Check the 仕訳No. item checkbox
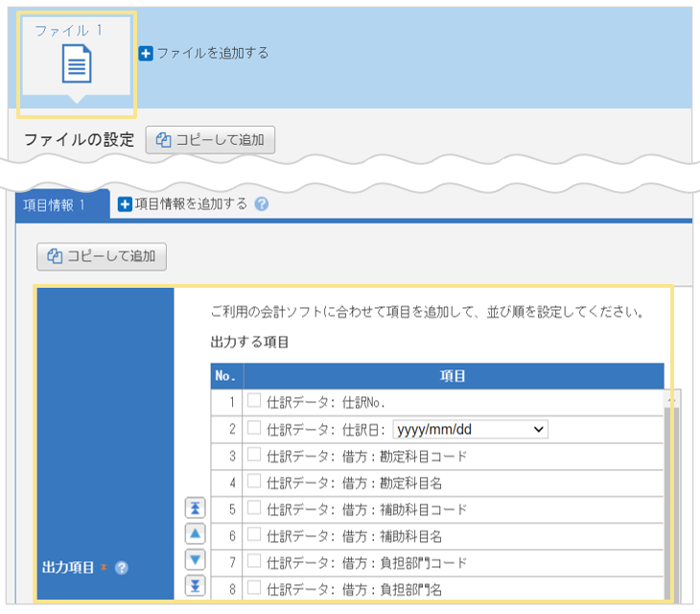Viewport: 700px width, 614px height. pyautogui.click(x=254, y=402)
